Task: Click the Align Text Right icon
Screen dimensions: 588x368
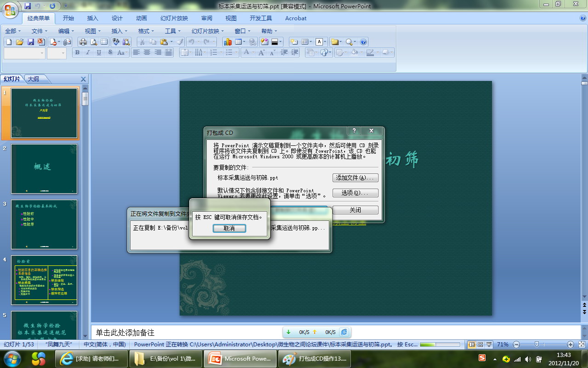Action: (x=158, y=53)
